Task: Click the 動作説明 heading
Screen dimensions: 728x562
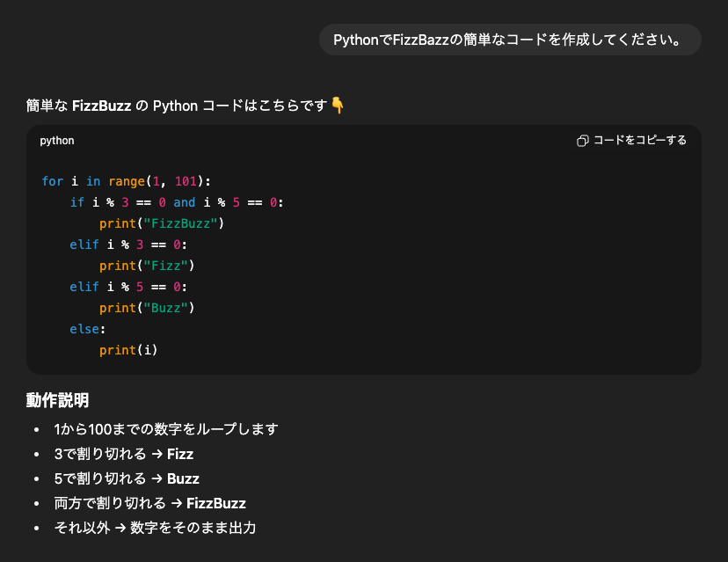Action: [x=57, y=401]
